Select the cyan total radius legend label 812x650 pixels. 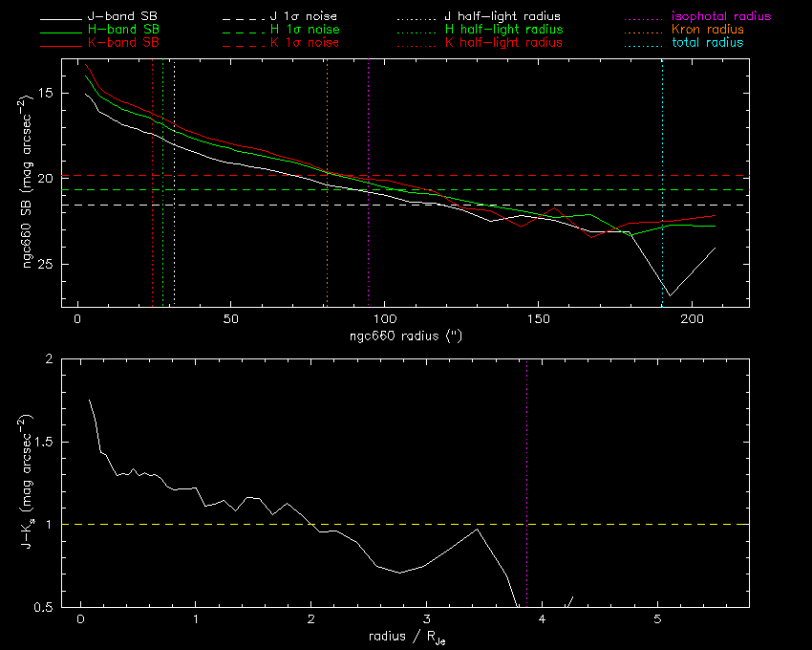tap(708, 43)
